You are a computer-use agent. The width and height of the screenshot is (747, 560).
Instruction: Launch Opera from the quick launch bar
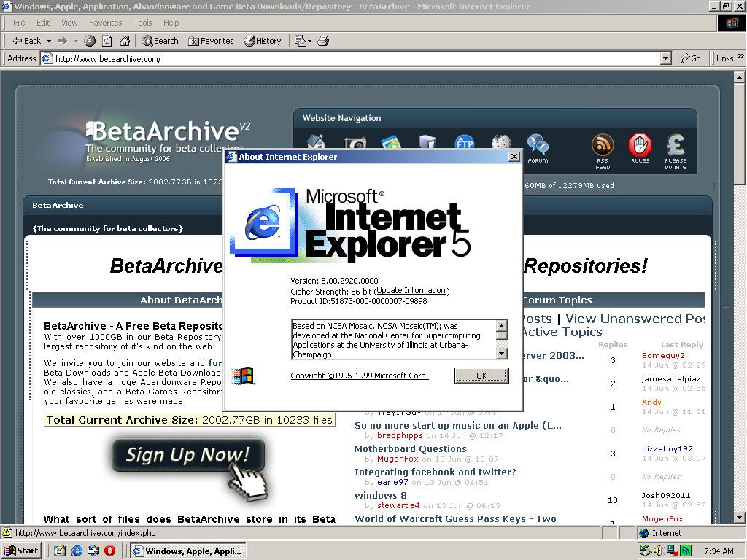109,551
